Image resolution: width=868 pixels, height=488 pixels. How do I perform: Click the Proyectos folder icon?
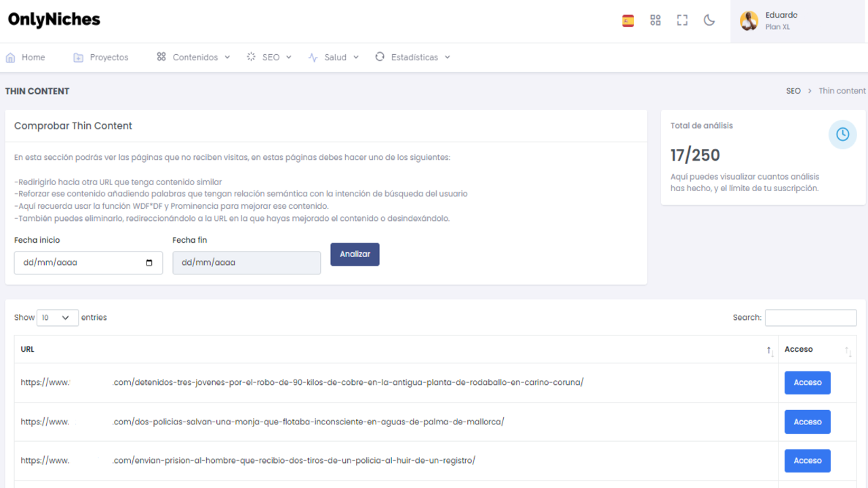tap(79, 58)
